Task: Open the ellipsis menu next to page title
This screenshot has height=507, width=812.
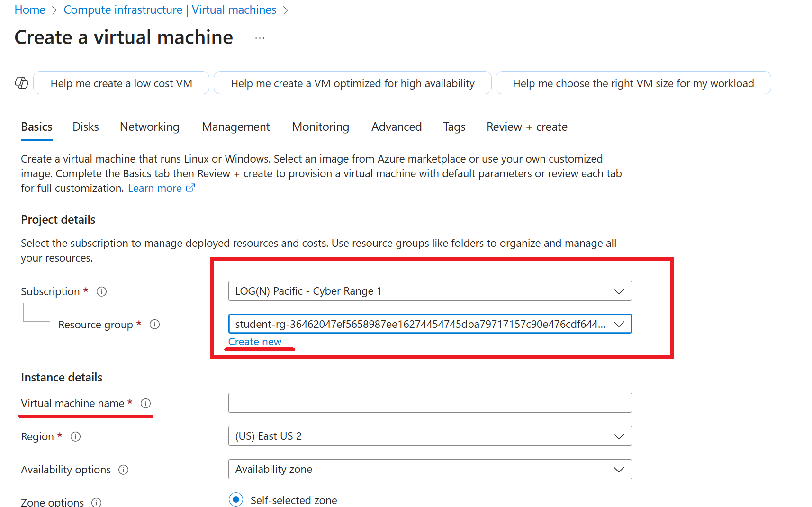Action: coord(260,38)
